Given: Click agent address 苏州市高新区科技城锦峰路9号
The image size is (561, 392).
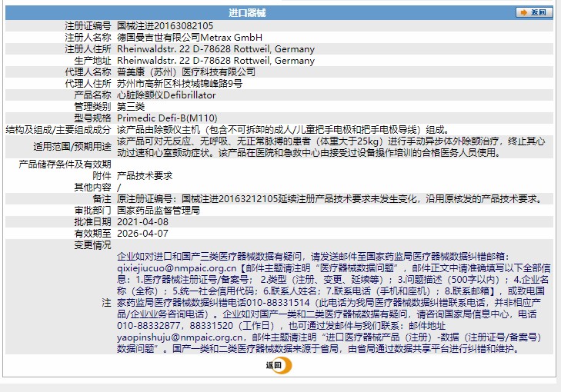Looking at the screenshot, I should 179,84.
